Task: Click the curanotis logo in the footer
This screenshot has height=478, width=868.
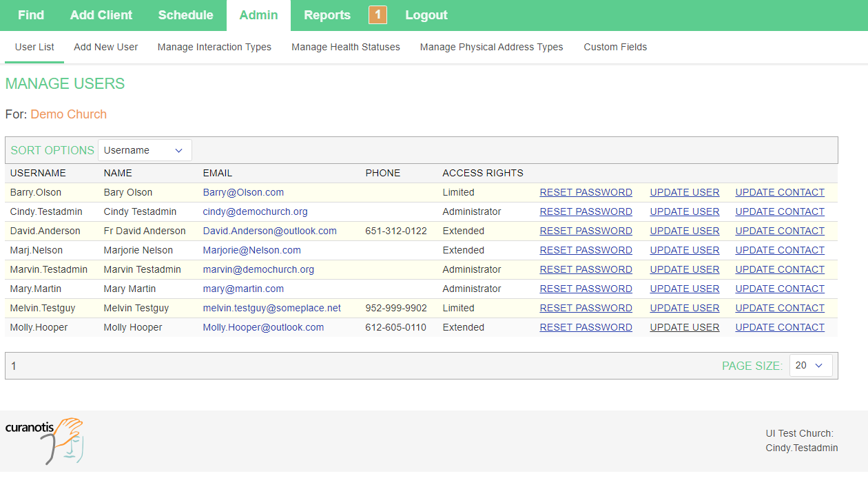Action: coord(44,439)
